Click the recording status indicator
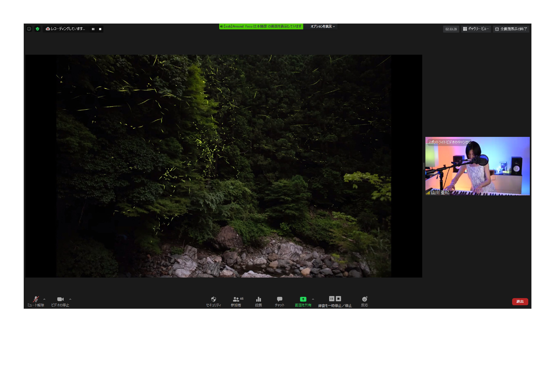Image resolution: width=555 pixels, height=392 pixels. point(65,29)
